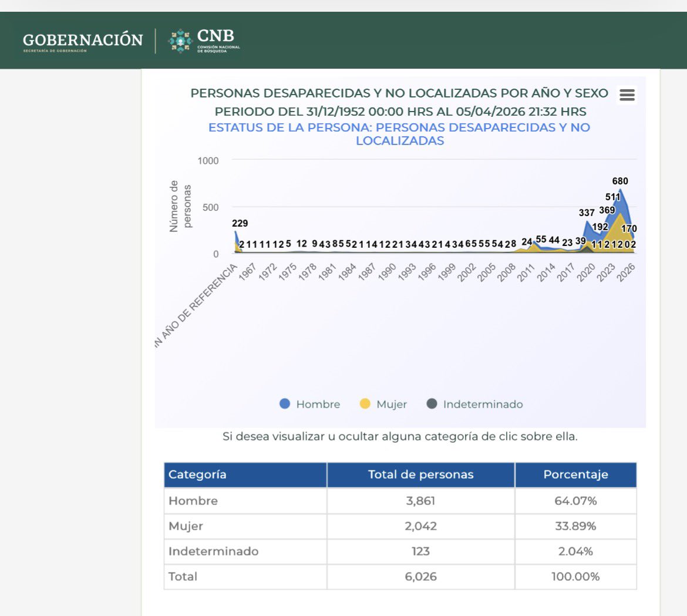Click the blue ESTATUS DE LA PERSONA subtitle

coord(400,133)
